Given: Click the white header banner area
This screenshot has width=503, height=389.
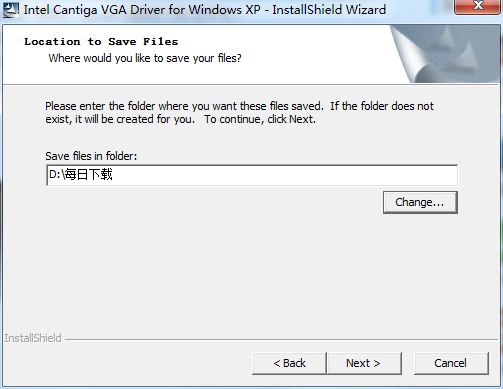Looking at the screenshot, I should (x=197, y=54).
